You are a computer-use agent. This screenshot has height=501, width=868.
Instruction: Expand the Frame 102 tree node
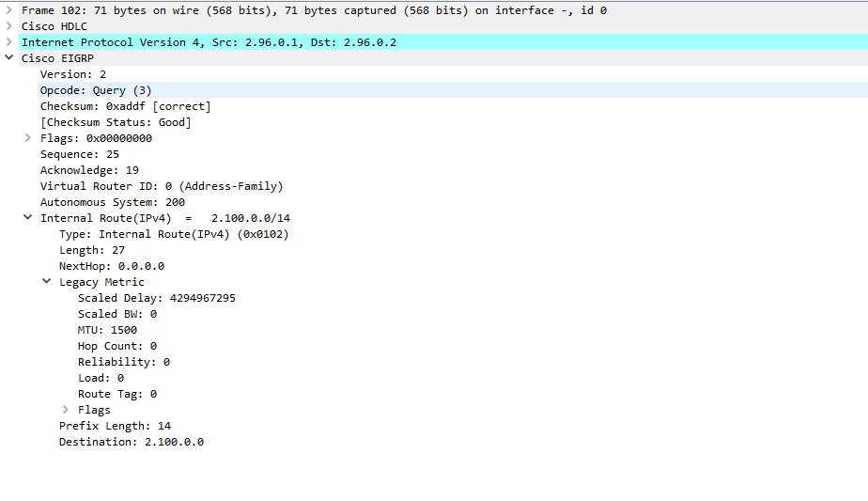pyautogui.click(x=8, y=10)
